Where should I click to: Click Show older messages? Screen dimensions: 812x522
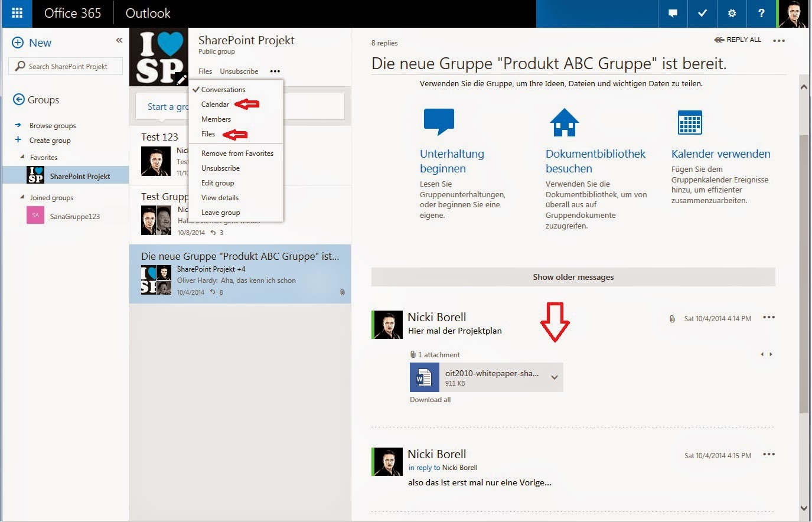point(573,276)
